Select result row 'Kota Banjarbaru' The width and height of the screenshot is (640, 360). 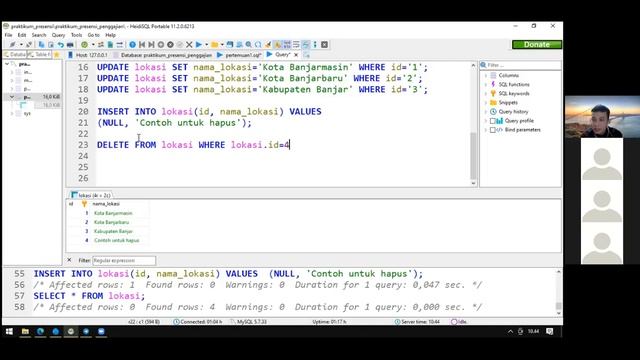pos(111,222)
